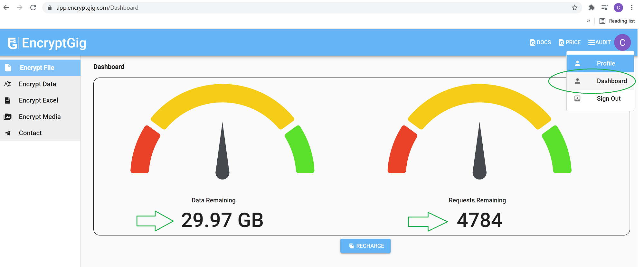Open Encrypt Media in the sidebar
This screenshot has width=644, height=267.
(x=40, y=117)
